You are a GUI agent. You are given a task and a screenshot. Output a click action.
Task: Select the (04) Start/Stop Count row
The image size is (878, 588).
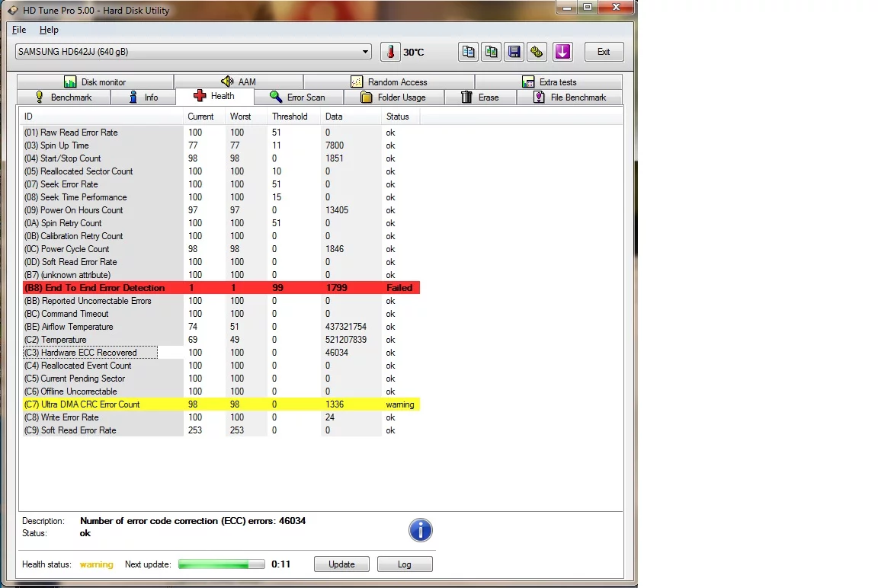(x=221, y=158)
